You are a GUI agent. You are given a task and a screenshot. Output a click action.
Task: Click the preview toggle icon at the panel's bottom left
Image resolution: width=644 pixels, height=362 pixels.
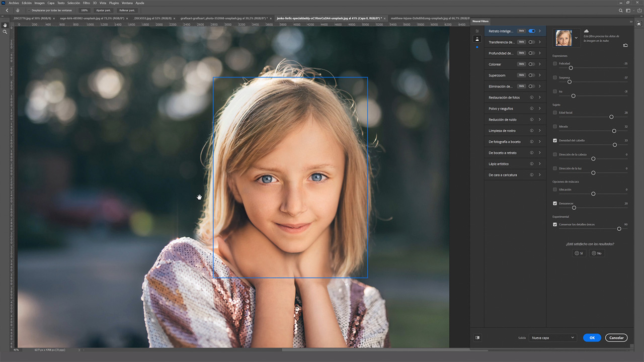pyautogui.click(x=477, y=337)
